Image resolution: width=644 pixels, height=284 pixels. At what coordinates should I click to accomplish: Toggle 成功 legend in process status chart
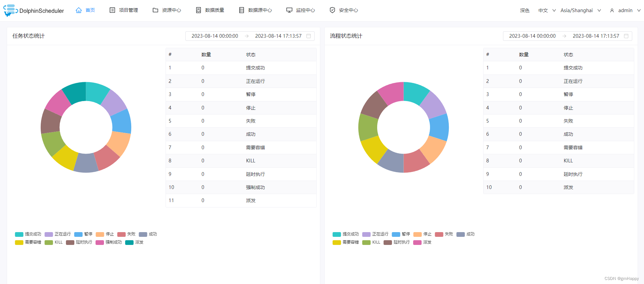click(x=465, y=234)
